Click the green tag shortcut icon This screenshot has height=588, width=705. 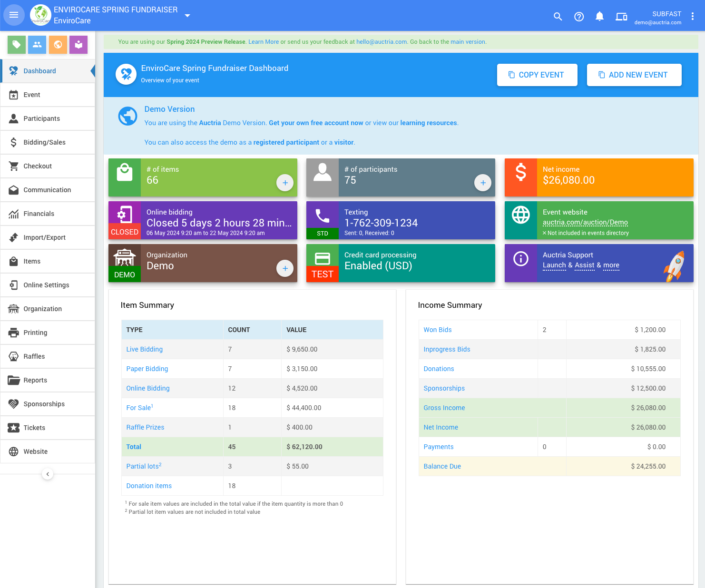tap(17, 45)
